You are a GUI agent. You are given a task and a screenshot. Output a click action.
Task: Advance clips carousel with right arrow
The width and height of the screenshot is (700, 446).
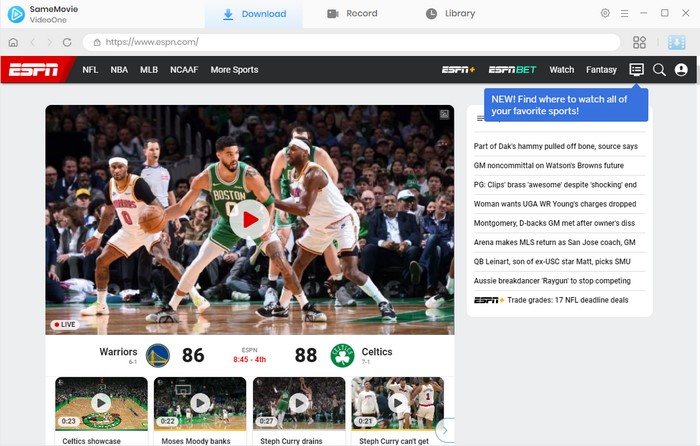point(445,430)
